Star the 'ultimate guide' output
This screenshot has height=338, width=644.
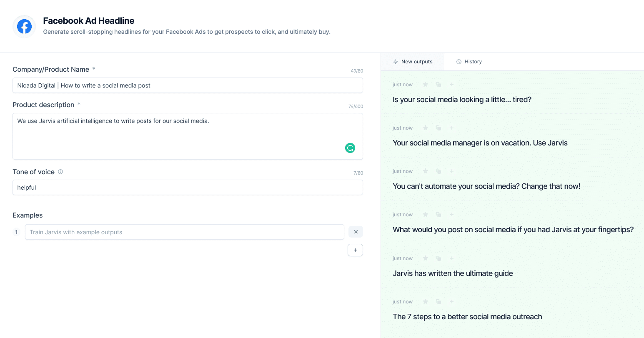(426, 258)
